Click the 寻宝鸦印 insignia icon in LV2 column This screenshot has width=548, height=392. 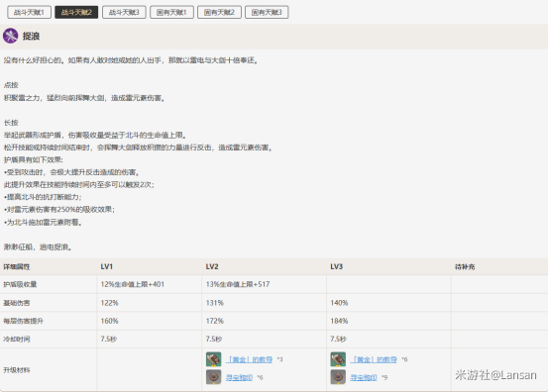(213, 377)
